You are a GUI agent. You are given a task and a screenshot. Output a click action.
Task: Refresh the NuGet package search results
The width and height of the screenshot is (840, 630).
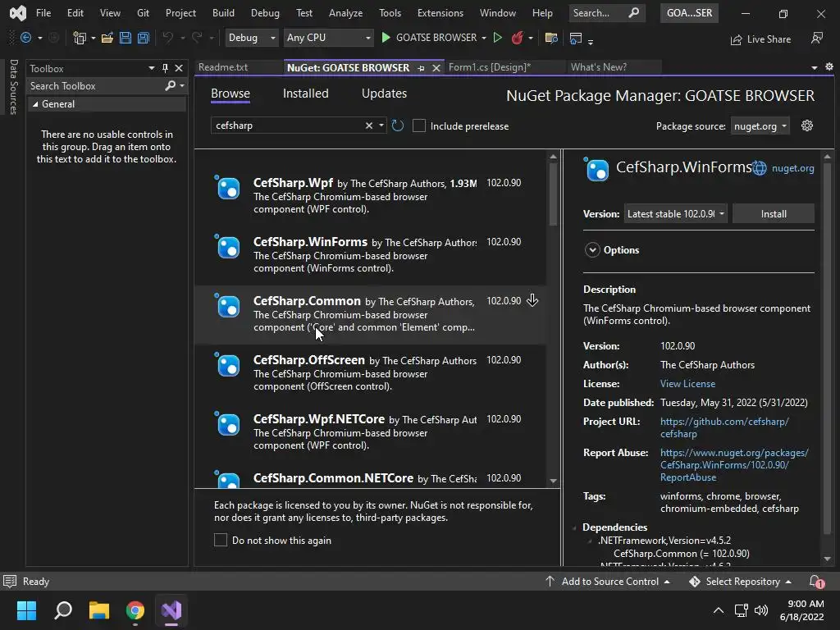(x=398, y=126)
